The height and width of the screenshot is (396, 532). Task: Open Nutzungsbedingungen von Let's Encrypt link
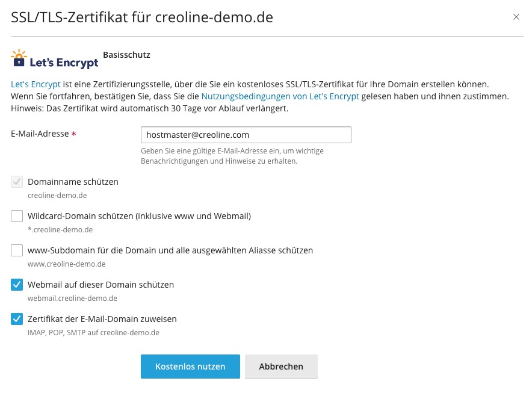click(x=280, y=96)
